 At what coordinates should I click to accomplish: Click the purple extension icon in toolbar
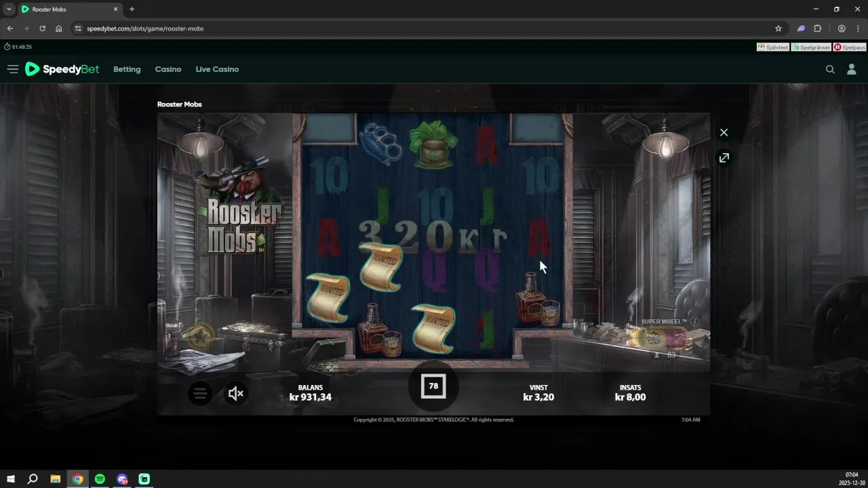click(x=801, y=28)
